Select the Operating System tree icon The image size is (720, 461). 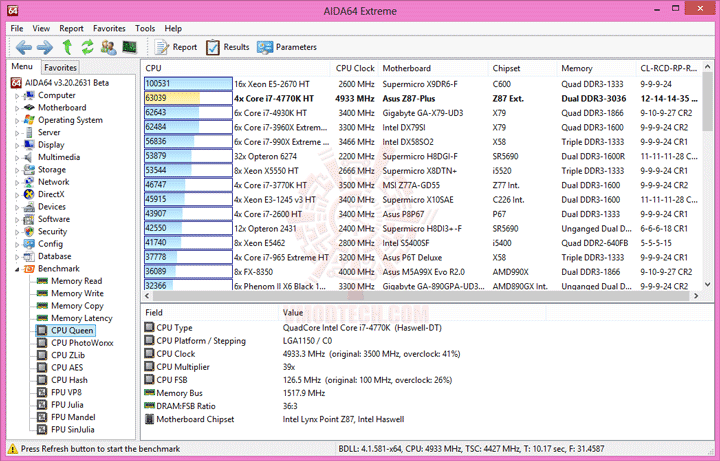(29, 120)
